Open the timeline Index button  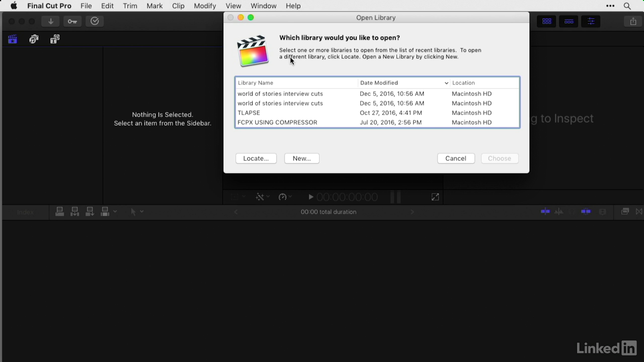tap(25, 212)
